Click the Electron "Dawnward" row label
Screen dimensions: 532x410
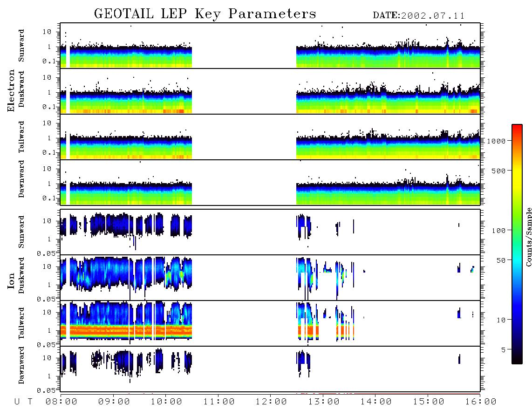21,179
